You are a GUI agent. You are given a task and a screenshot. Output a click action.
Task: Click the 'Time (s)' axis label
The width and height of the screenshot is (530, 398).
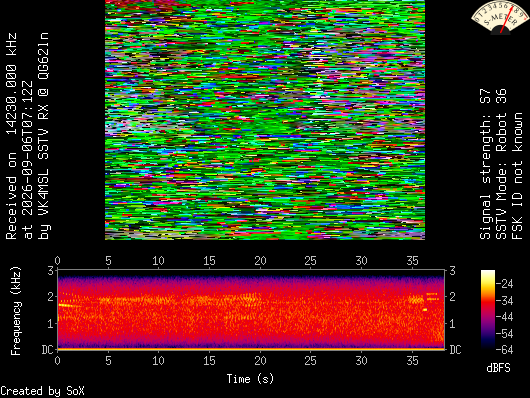250,379
